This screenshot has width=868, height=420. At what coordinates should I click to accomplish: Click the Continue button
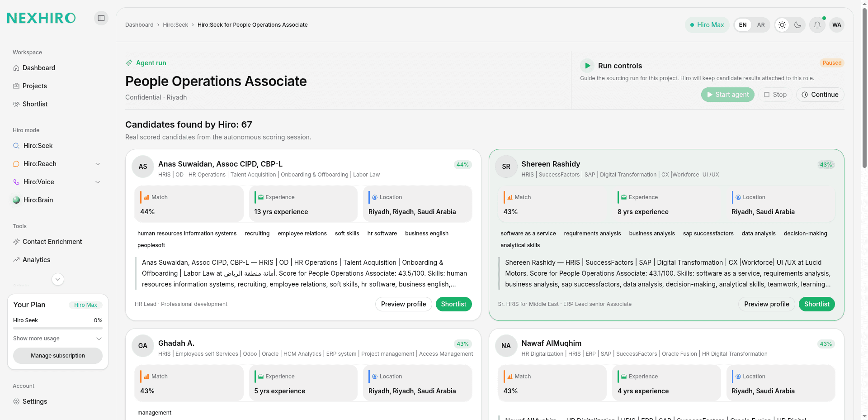[820, 95]
